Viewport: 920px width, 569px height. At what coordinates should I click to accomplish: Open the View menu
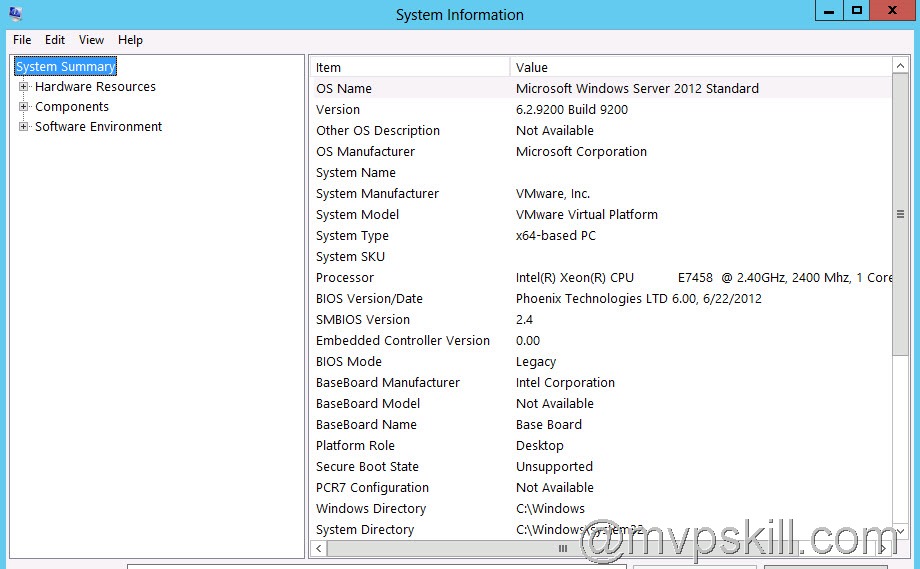pos(92,40)
